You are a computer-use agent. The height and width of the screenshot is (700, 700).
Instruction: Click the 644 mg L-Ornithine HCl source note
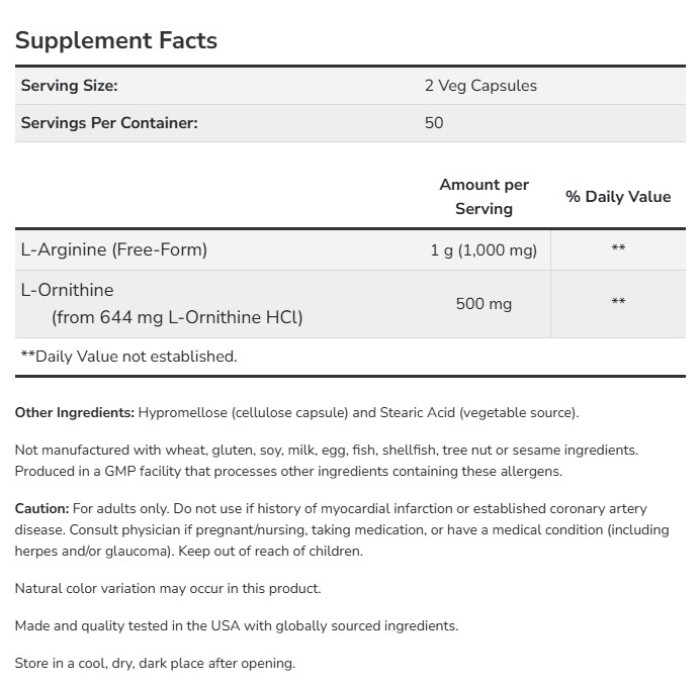click(177, 318)
